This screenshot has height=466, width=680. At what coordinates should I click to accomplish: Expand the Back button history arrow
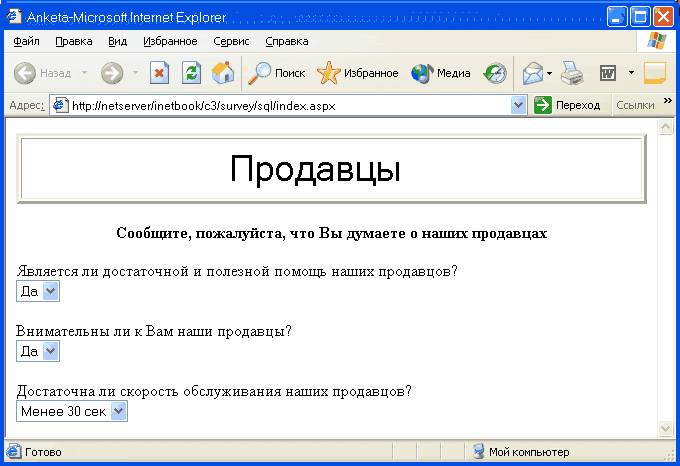pos(85,72)
